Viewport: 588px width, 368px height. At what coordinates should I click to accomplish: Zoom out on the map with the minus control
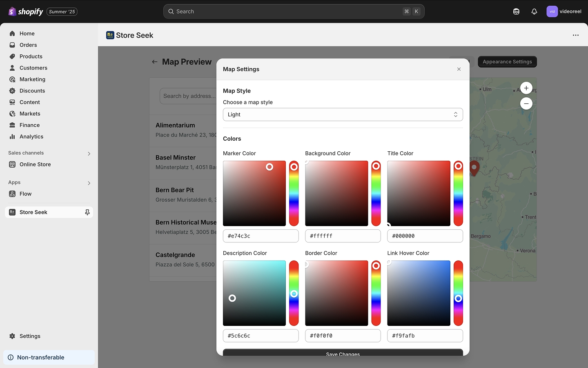click(x=526, y=103)
